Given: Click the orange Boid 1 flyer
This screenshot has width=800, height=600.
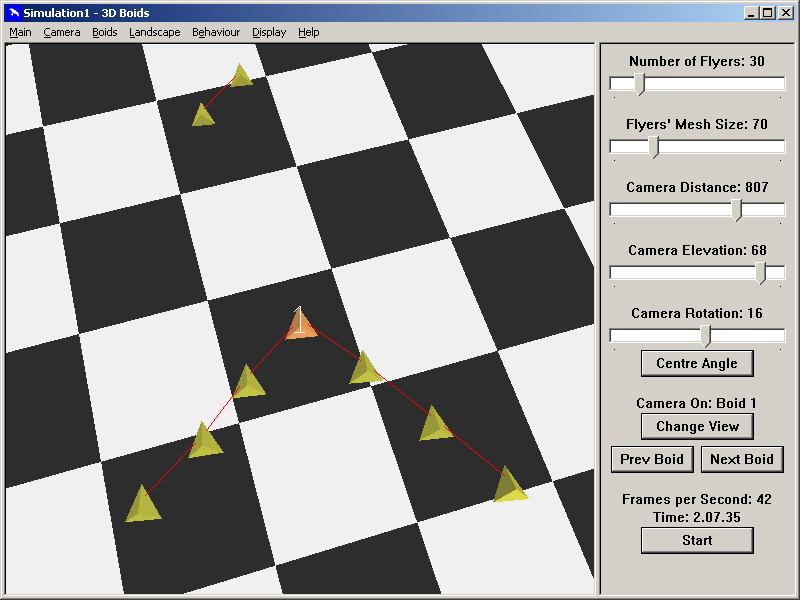Looking at the screenshot, I should click(x=301, y=326).
